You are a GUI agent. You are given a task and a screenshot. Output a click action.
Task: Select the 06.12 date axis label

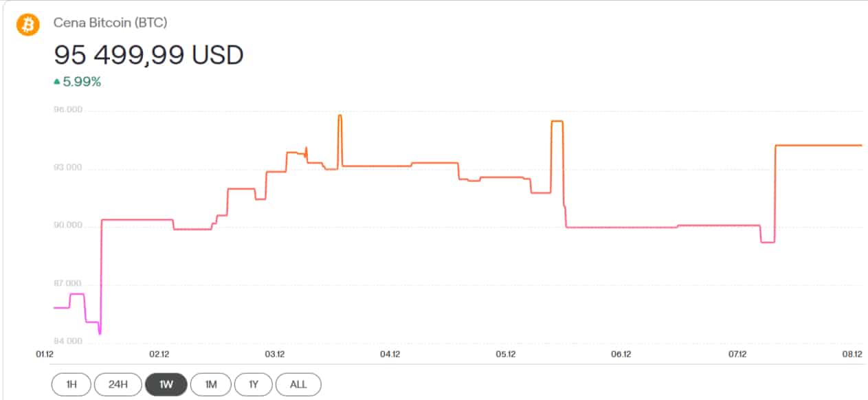621,354
